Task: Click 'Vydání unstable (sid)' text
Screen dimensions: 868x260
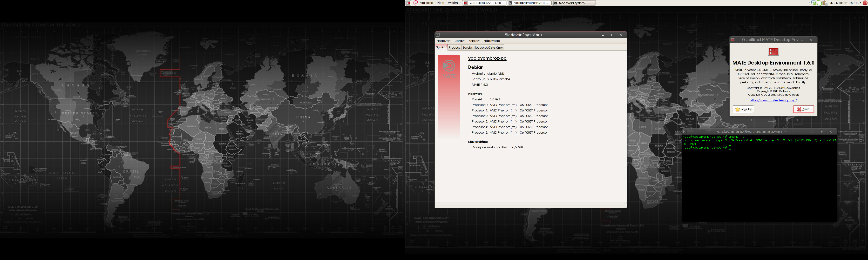Action: pyautogui.click(x=488, y=74)
